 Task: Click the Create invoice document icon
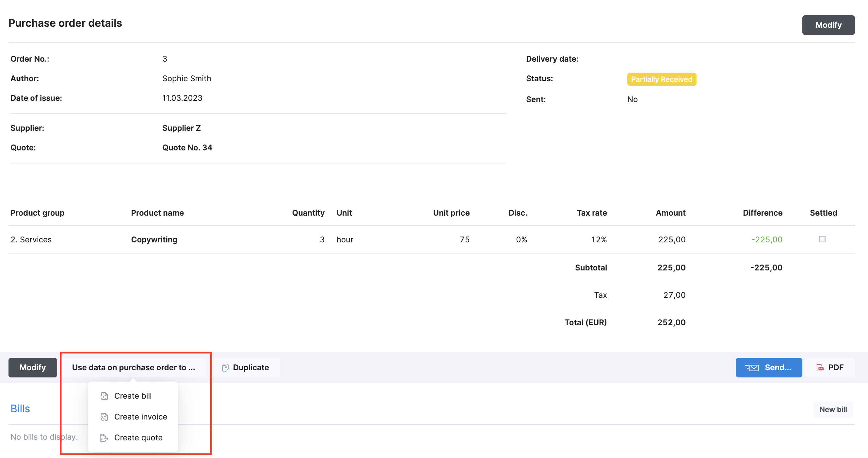[104, 417]
